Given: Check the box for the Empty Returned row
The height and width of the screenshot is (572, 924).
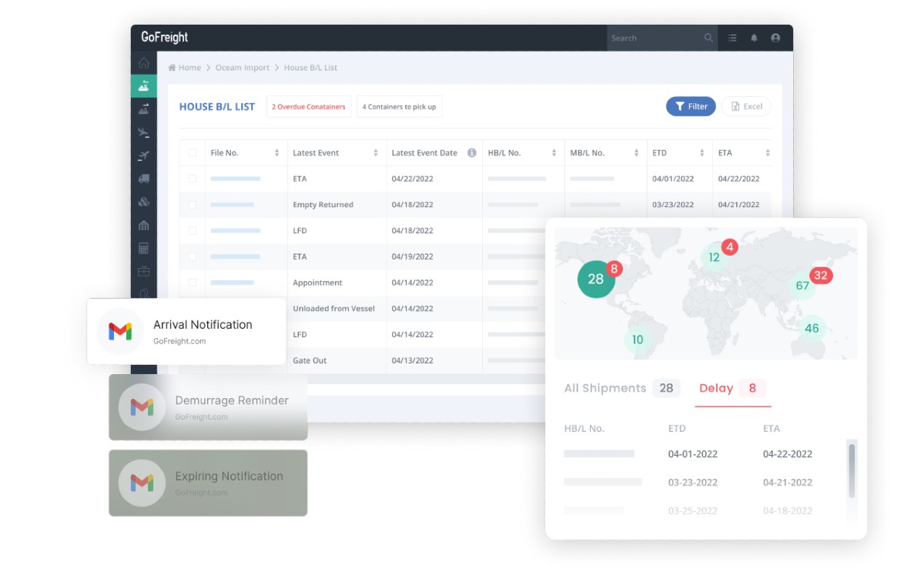Looking at the screenshot, I should point(192,205).
